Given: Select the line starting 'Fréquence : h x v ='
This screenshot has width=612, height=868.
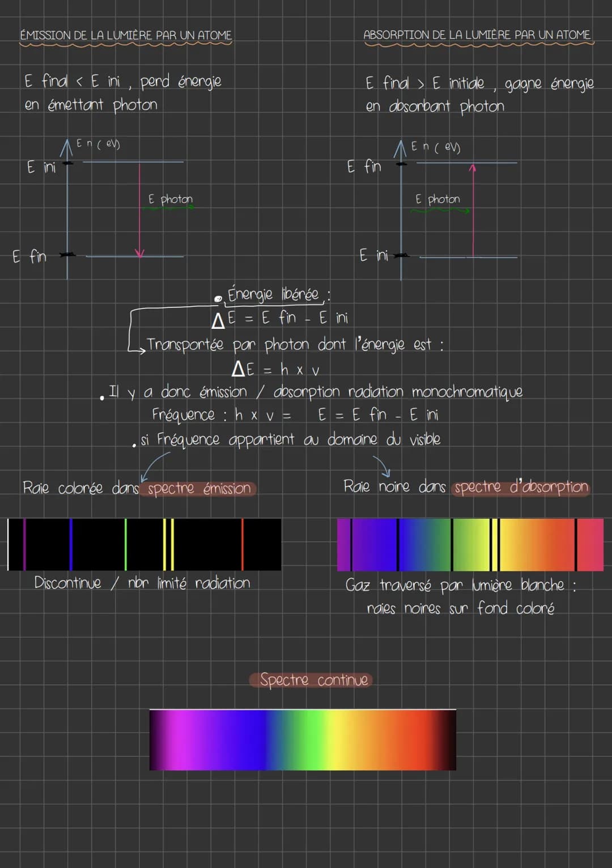Looking at the screenshot, I should pos(295,416).
